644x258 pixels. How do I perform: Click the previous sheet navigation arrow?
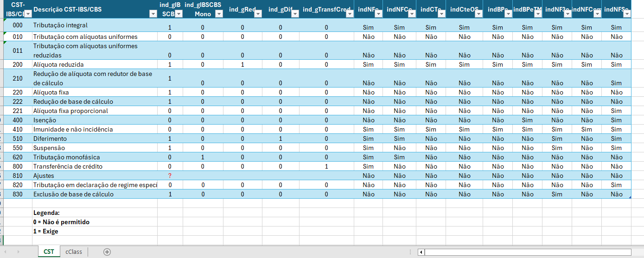(x=6, y=252)
